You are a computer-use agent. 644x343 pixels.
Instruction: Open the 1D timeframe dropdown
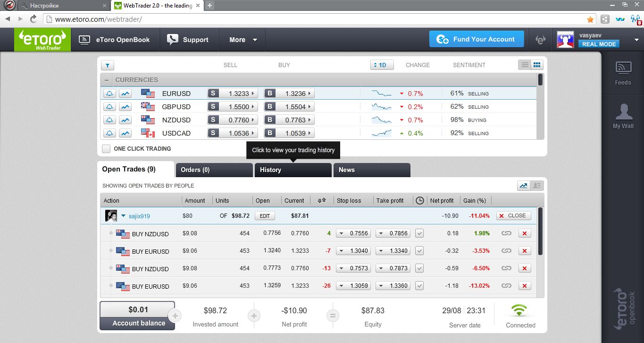coord(382,65)
